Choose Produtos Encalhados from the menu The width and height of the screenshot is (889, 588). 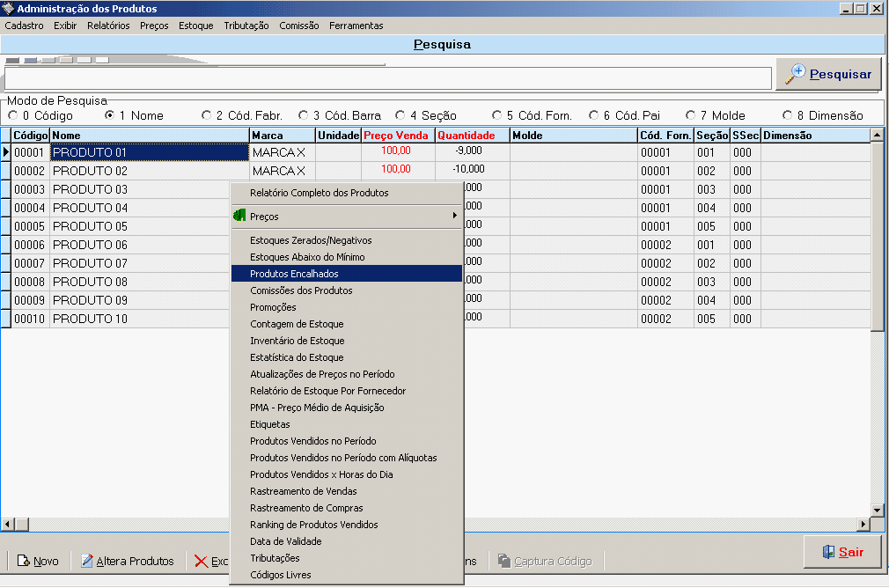click(294, 274)
